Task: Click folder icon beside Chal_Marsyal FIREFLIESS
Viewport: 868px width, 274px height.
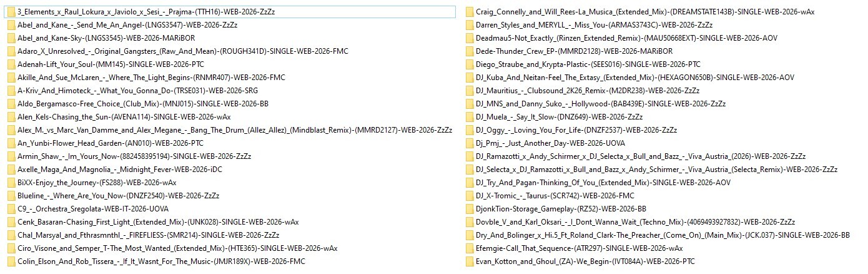Action: click(x=11, y=235)
